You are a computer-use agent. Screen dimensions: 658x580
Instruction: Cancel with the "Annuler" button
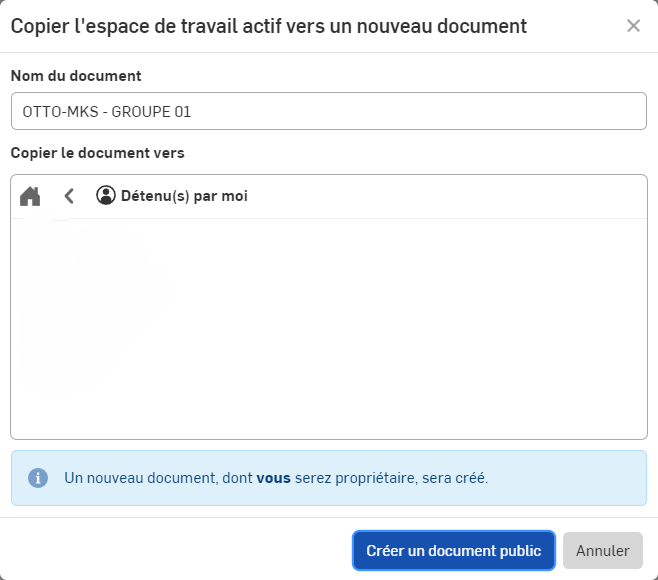[x=603, y=551]
